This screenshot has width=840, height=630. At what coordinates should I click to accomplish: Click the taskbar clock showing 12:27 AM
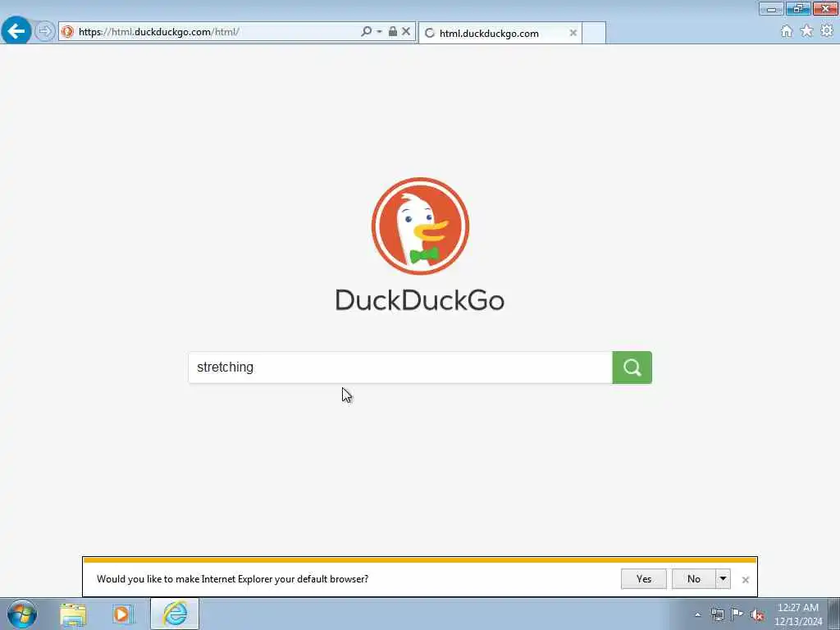click(x=798, y=614)
